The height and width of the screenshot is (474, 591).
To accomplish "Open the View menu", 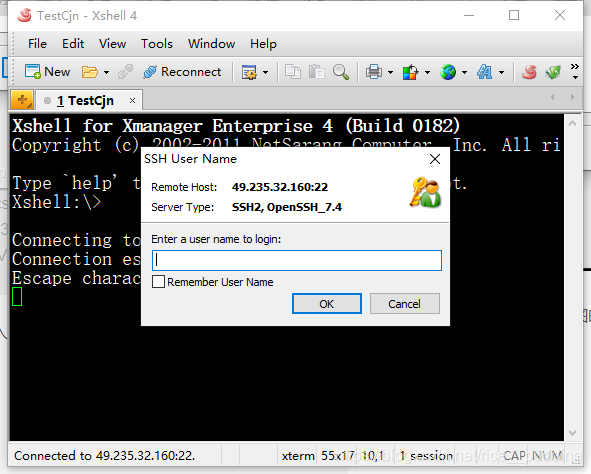I will point(112,44).
